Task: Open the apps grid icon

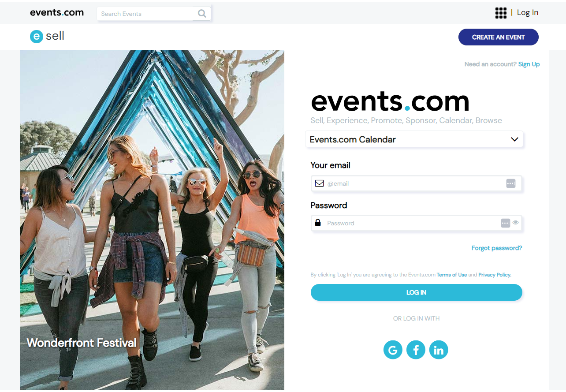Action: pos(501,13)
